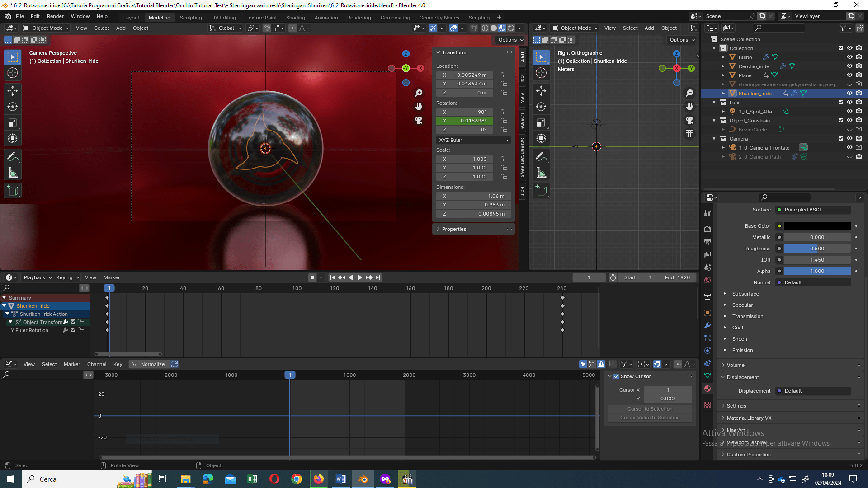868x488 pixels.
Task: Open the Render menu
Action: tap(55, 16)
